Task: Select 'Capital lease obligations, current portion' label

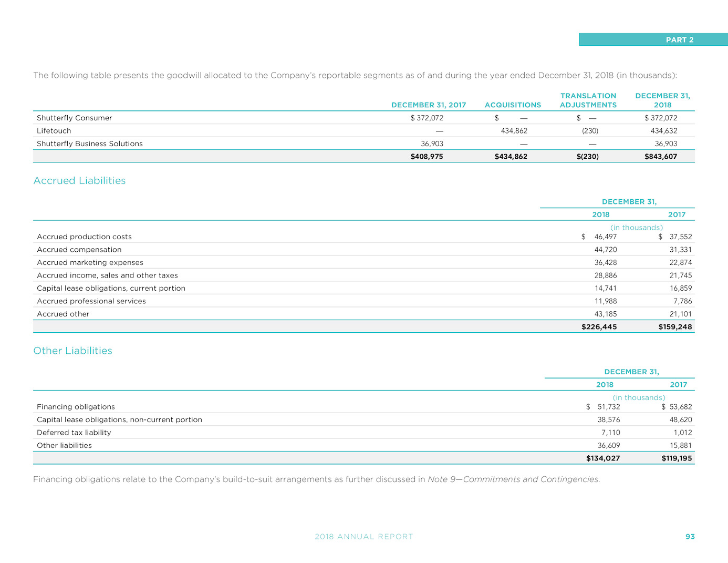Action: [111, 288]
